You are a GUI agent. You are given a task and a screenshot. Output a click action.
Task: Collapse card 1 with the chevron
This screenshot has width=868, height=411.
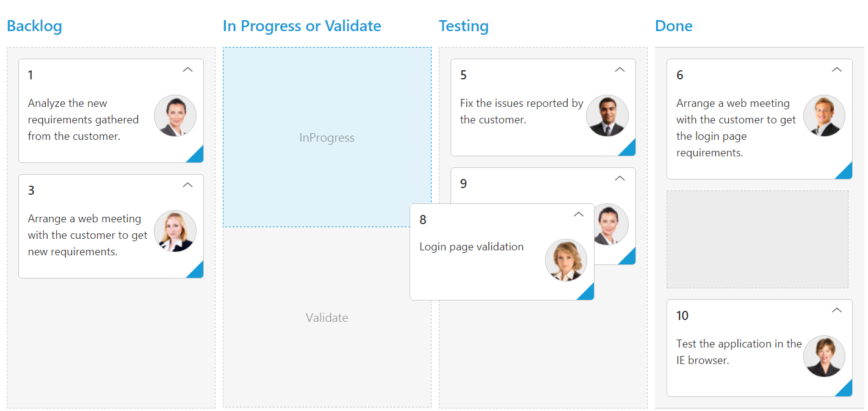(188, 70)
